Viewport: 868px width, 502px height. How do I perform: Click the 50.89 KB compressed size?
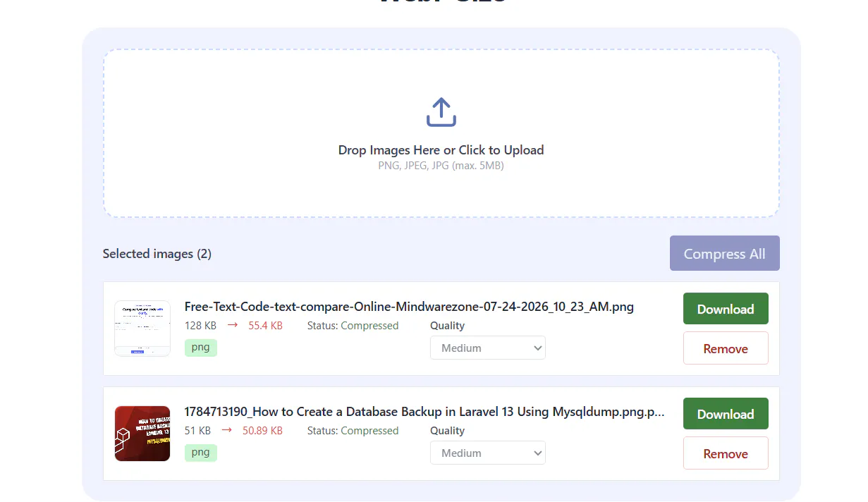click(x=262, y=431)
